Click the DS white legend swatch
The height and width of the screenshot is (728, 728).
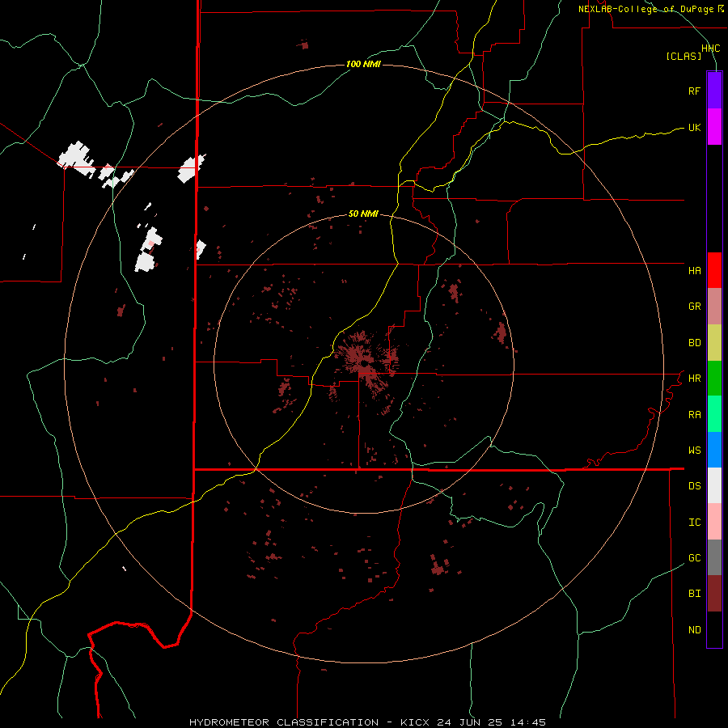coord(714,485)
